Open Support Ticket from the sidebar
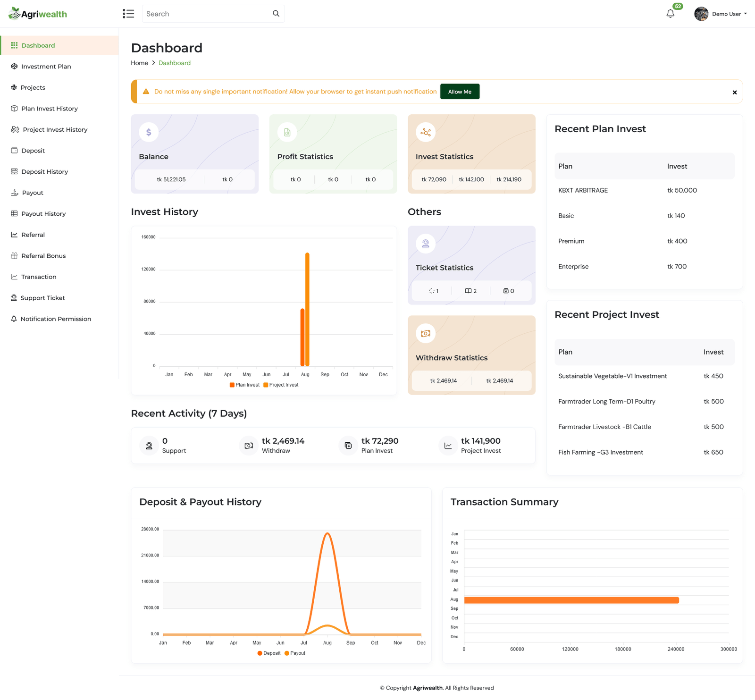Viewport: 755px width, 700px height. (42, 298)
